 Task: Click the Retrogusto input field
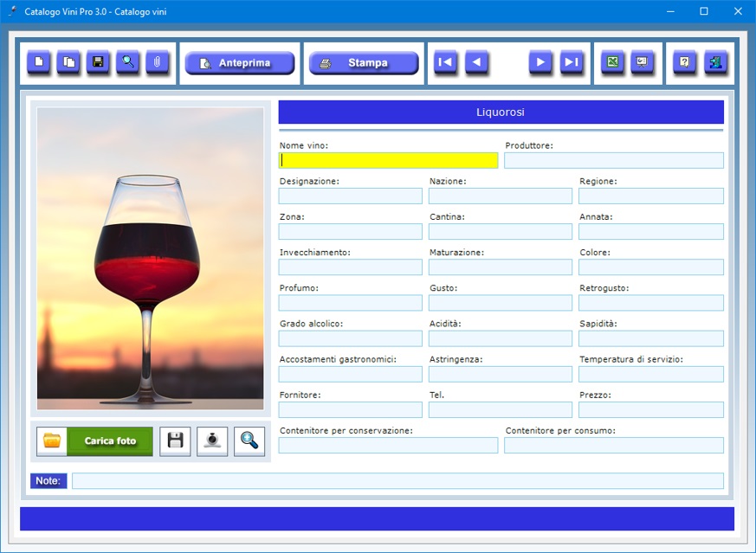pos(651,303)
